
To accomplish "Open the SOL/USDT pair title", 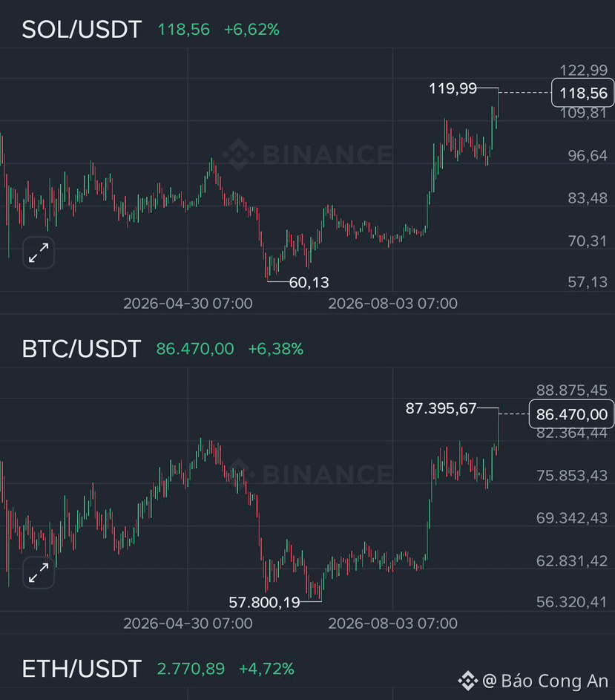I will (82, 30).
